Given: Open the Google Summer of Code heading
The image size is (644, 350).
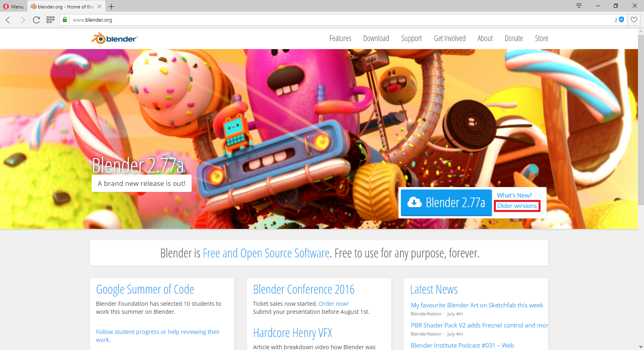Looking at the screenshot, I should [x=145, y=289].
